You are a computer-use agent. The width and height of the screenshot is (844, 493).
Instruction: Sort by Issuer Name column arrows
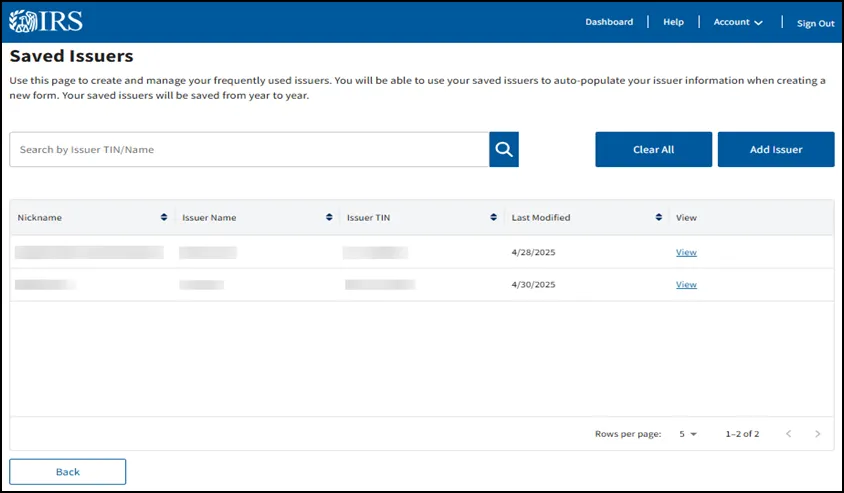point(329,217)
